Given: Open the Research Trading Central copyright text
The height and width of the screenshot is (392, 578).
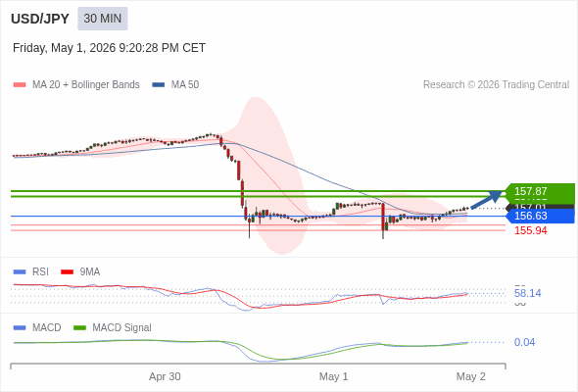Looking at the screenshot, I should (496, 85).
